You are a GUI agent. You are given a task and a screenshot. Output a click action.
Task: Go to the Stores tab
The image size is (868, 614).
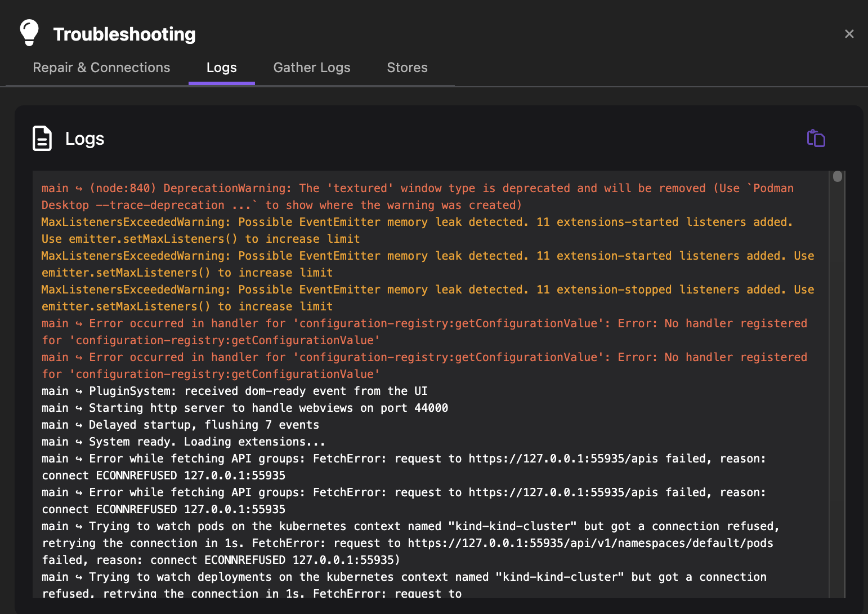pyautogui.click(x=407, y=68)
